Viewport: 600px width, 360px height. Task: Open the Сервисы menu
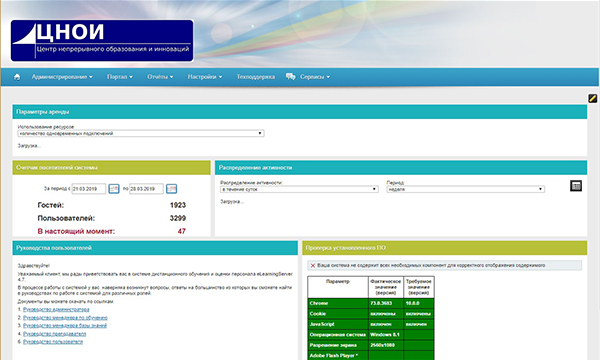[x=315, y=77]
